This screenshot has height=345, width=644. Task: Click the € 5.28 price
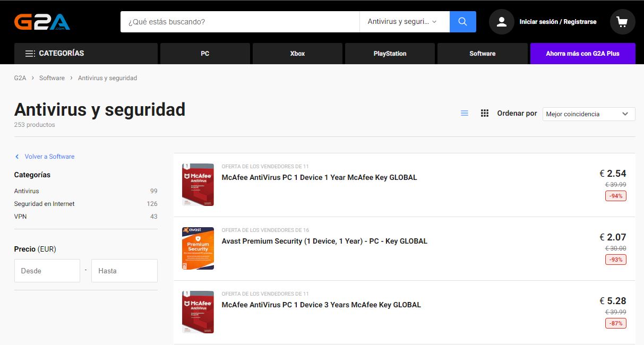613,300
